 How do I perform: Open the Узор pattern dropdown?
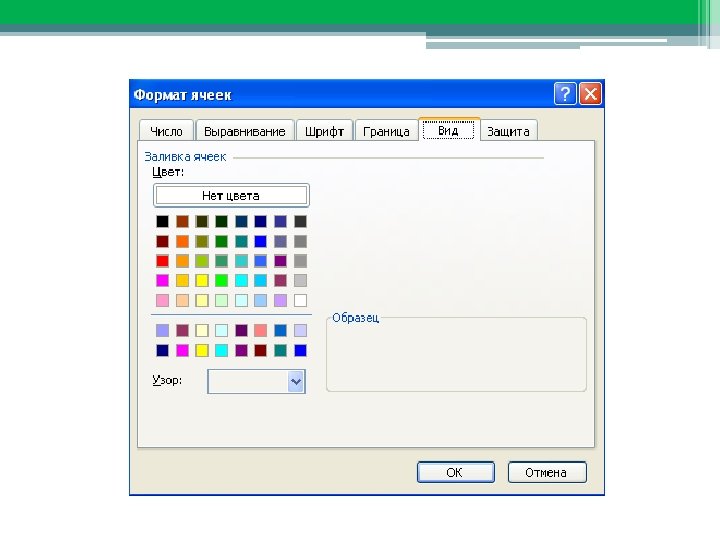[296, 381]
